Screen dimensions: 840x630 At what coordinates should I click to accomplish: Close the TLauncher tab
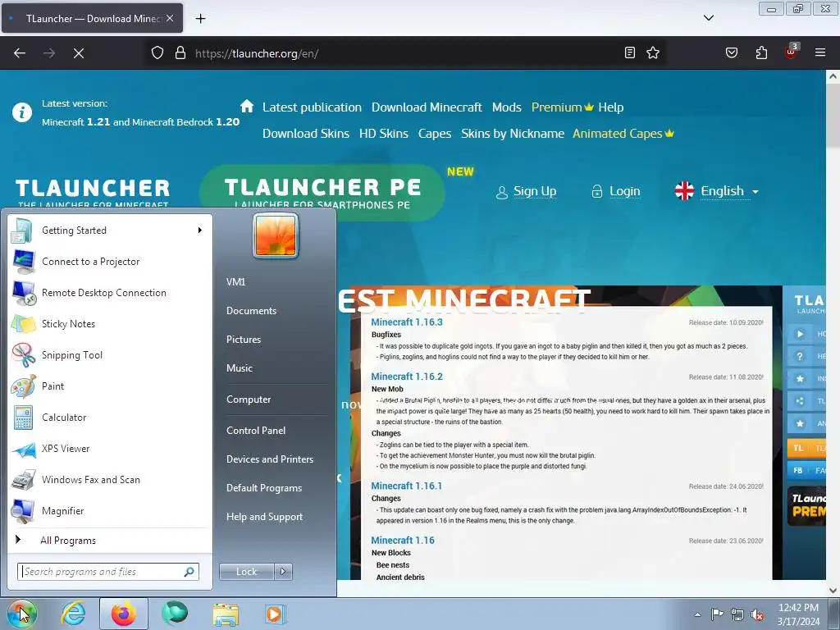(170, 18)
